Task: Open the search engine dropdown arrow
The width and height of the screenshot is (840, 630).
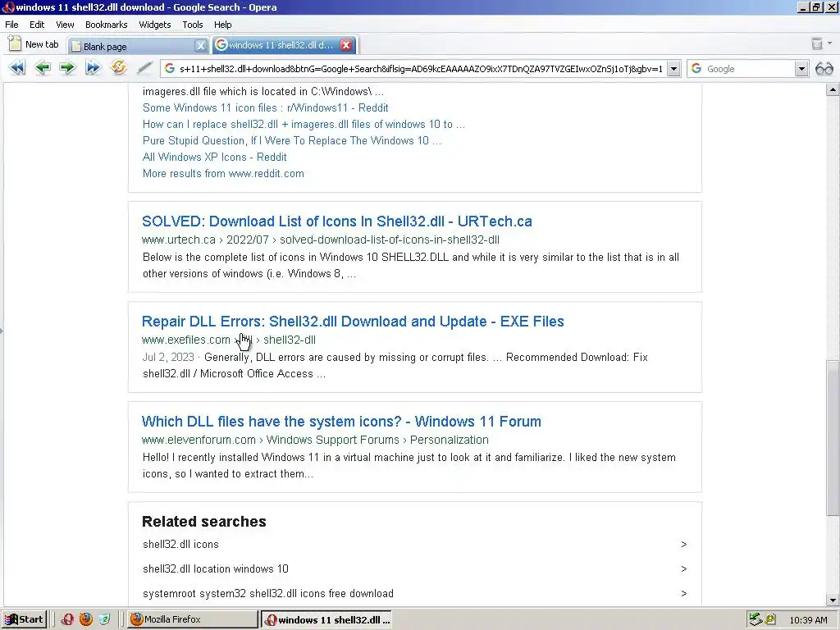Action: click(x=801, y=69)
